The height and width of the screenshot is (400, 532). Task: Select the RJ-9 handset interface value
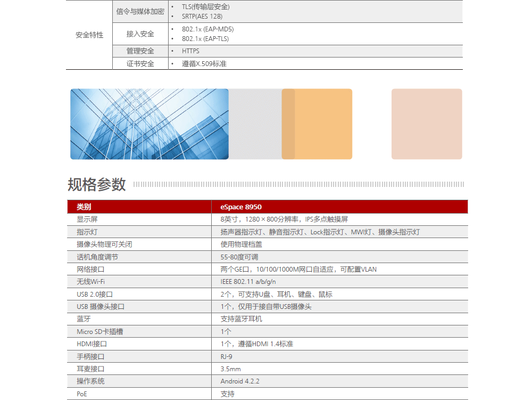click(226, 356)
